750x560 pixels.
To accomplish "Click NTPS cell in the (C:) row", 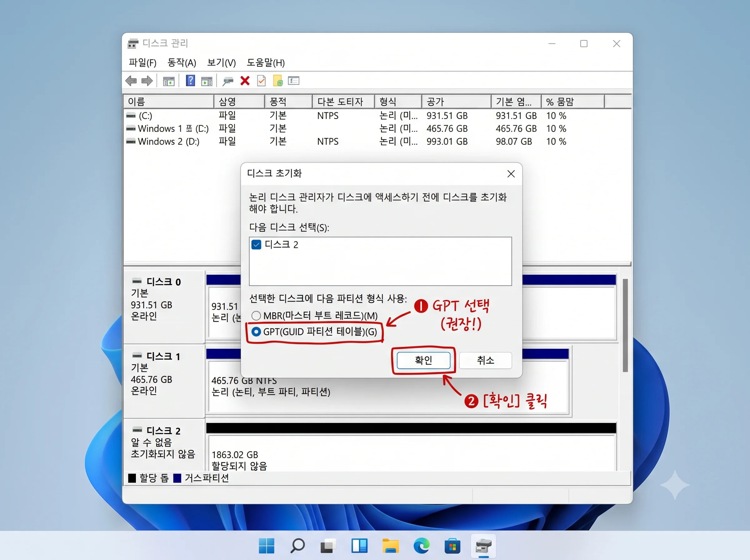I will 328,116.
